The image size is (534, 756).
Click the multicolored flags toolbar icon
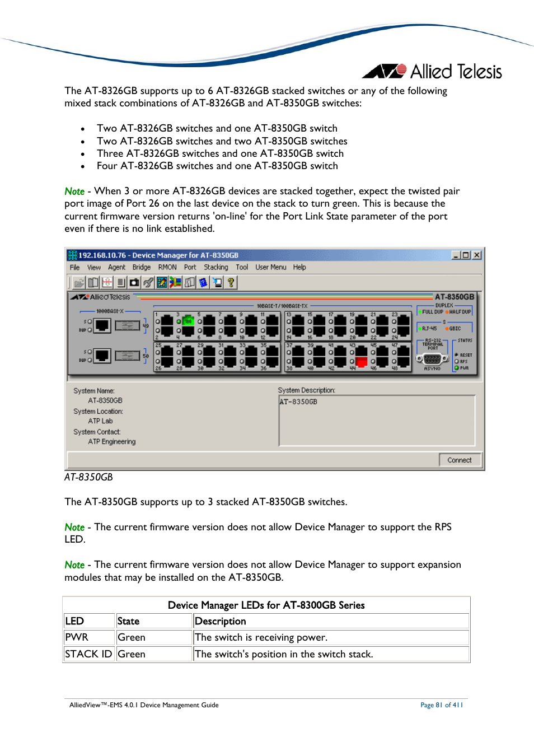pyautogui.click(x=176, y=283)
